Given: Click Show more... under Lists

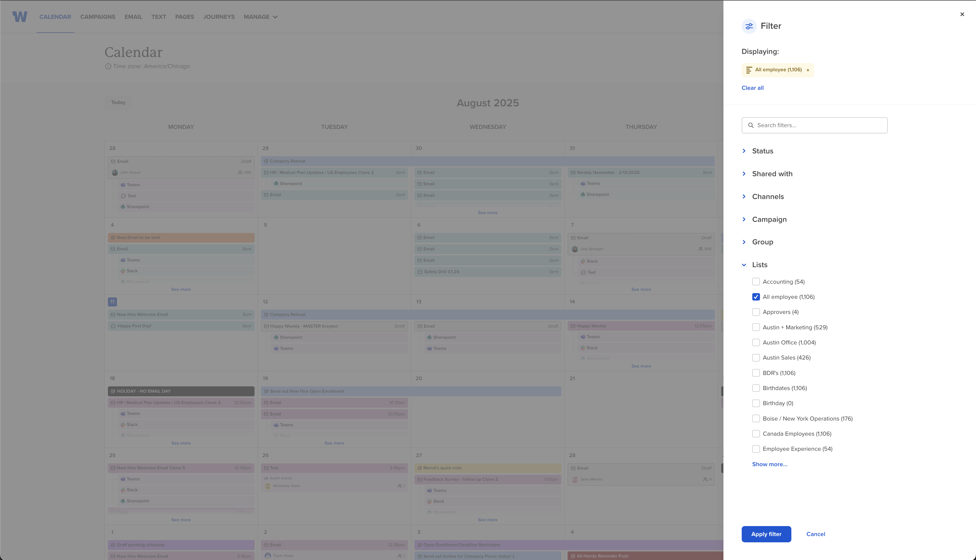Looking at the screenshot, I should [x=770, y=464].
